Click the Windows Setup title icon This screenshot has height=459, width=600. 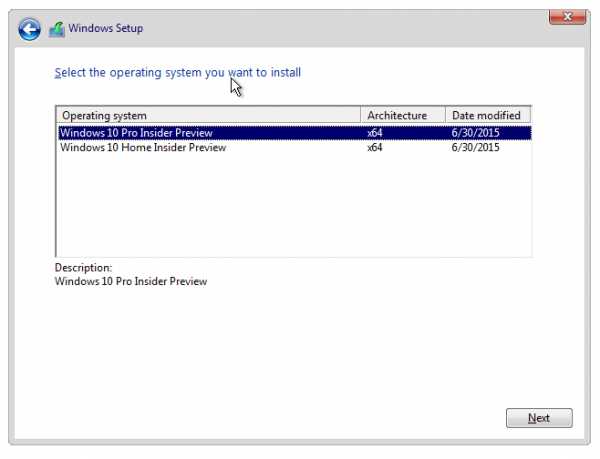pos(57,29)
